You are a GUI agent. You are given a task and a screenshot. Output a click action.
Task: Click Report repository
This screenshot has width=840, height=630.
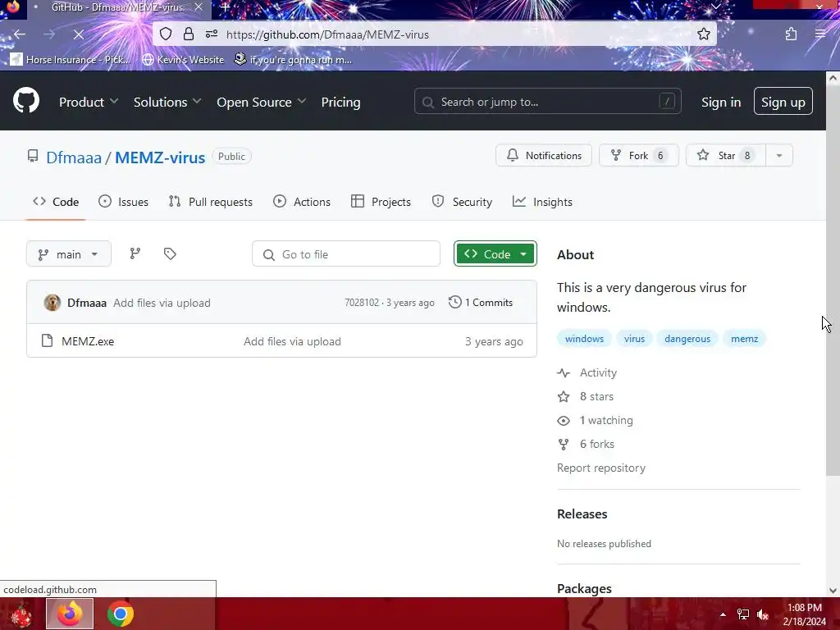click(x=601, y=468)
